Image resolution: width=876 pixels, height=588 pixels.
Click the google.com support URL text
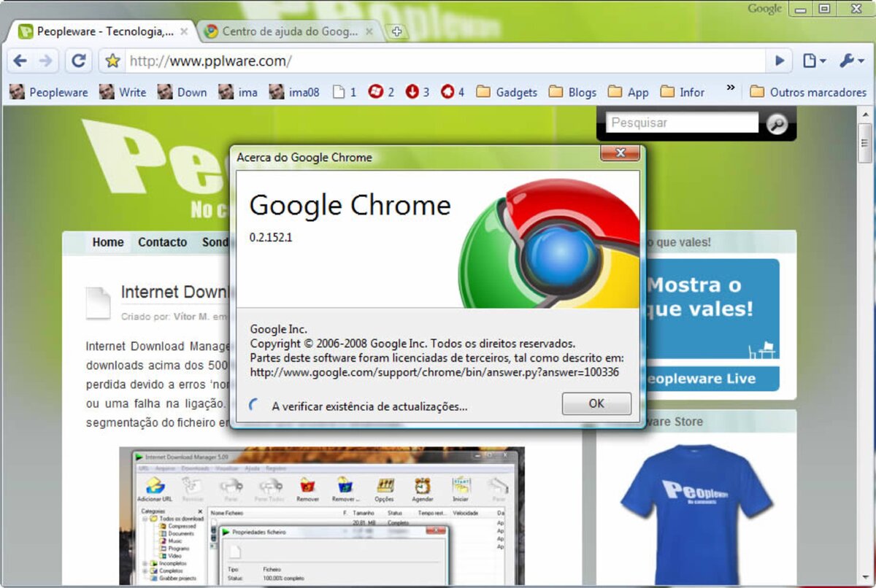(x=434, y=371)
